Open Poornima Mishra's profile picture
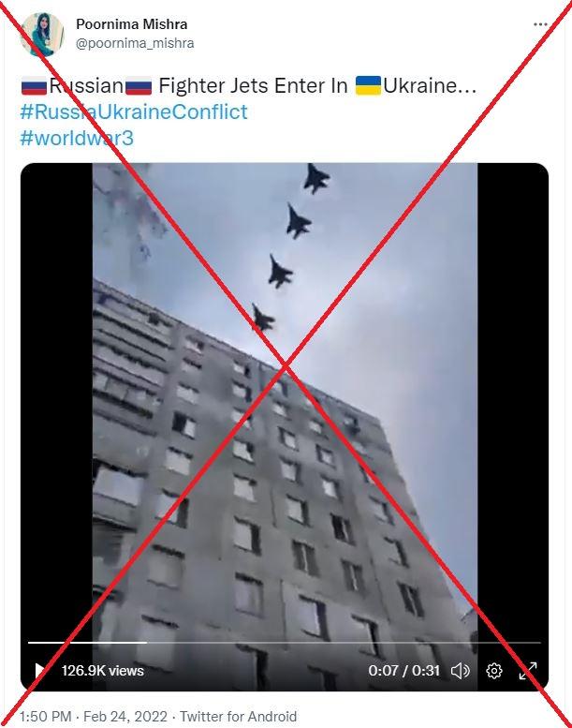Image resolution: width=572 pixels, height=728 pixels. [x=42, y=34]
